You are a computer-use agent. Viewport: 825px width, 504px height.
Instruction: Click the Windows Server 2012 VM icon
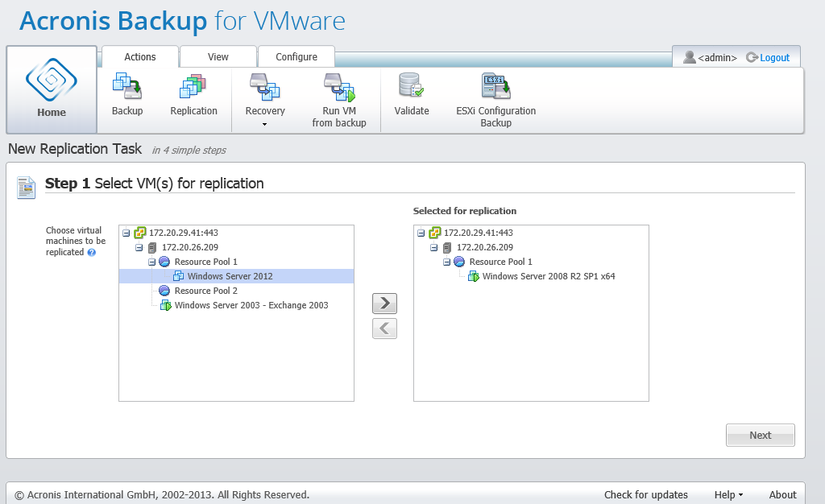178,276
